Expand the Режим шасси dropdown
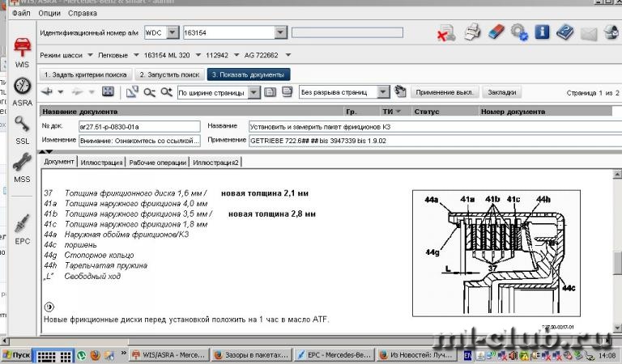 click(90, 55)
